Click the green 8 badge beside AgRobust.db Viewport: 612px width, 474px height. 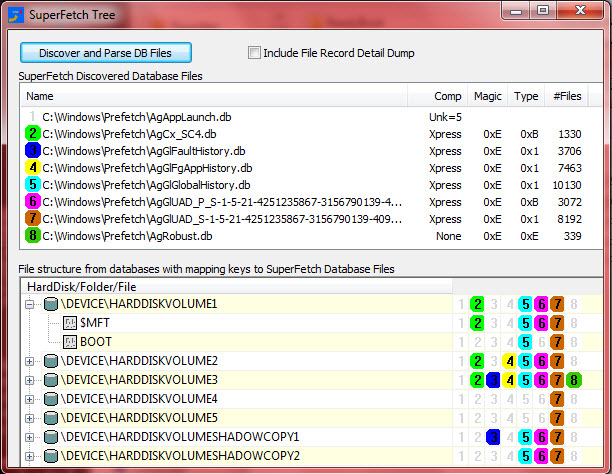[33, 235]
